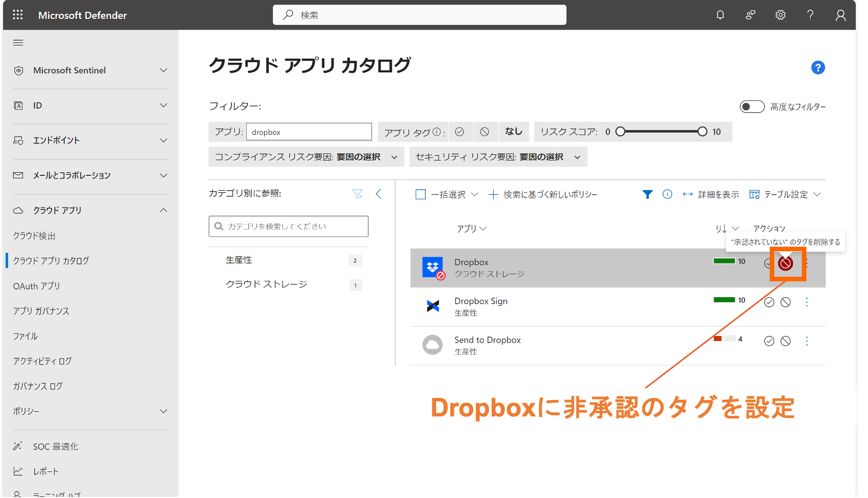Screen dimensions: 868x498
Task: Open the help question mark in header
Action: pos(810,15)
